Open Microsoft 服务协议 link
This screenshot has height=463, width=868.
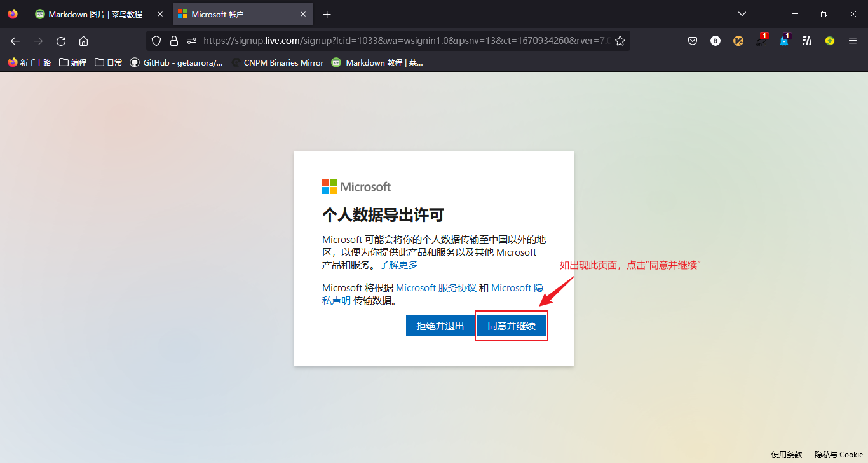[436, 287]
